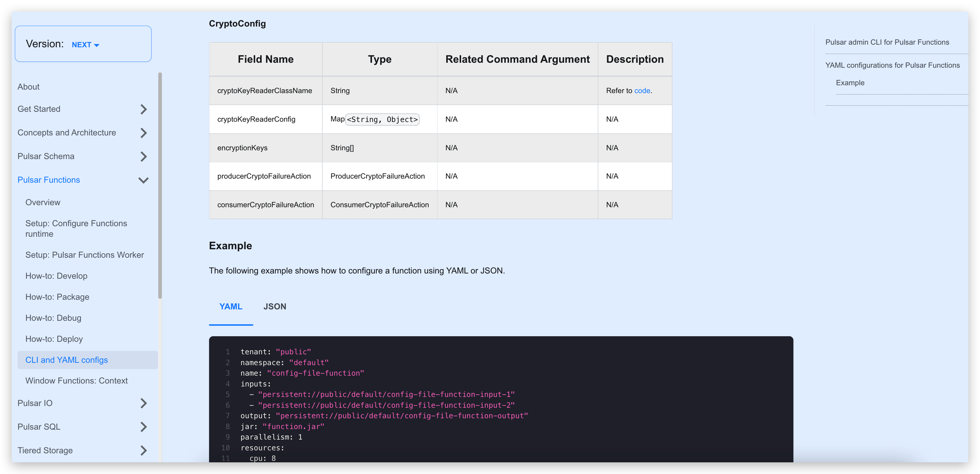
Task: Click the cryptoKeyReaderClassName cell
Action: click(265, 90)
